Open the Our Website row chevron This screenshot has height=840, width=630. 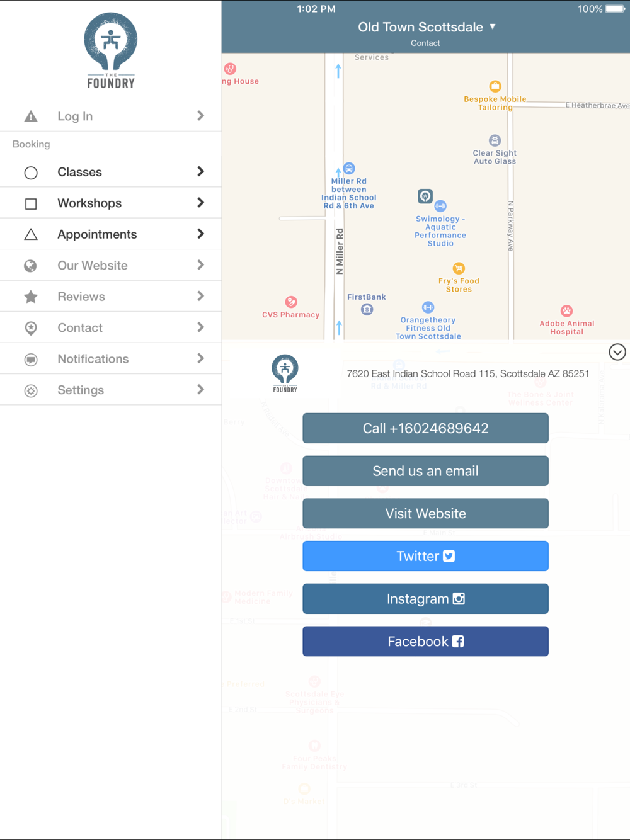tap(200, 265)
